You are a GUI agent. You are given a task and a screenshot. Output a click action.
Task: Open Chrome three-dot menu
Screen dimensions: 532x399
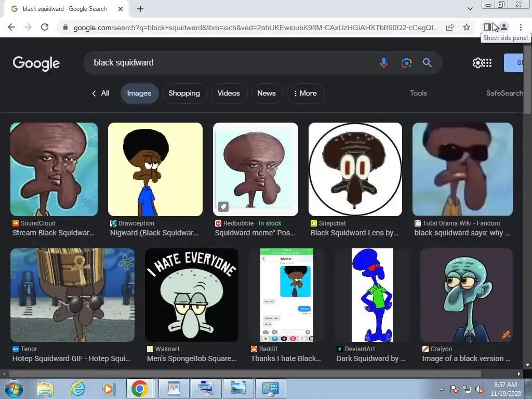[521, 27]
